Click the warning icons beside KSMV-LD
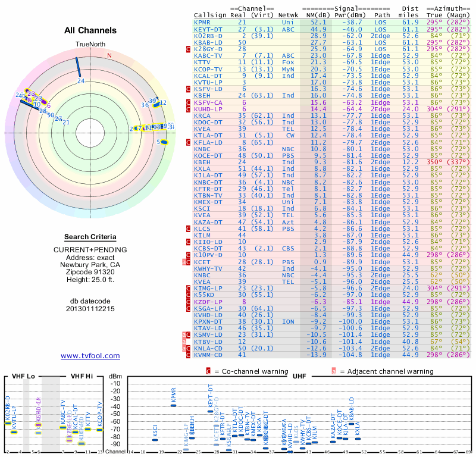476x457 pixels. [x=186, y=335]
